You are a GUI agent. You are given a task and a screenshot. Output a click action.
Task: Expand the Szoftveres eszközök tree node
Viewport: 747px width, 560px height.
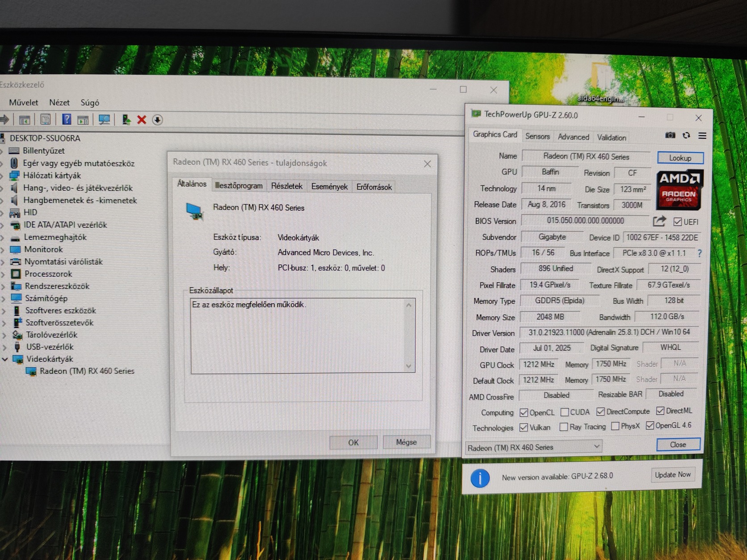tap(4, 311)
